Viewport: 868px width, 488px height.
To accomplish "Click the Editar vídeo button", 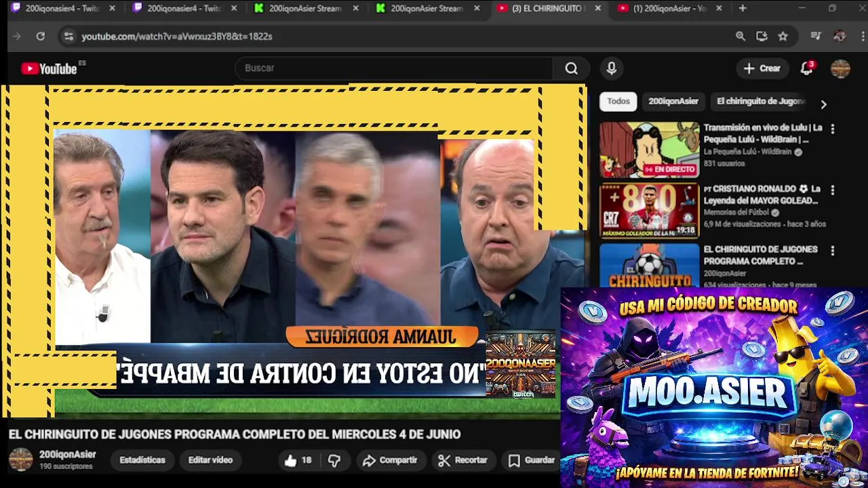I will point(210,460).
